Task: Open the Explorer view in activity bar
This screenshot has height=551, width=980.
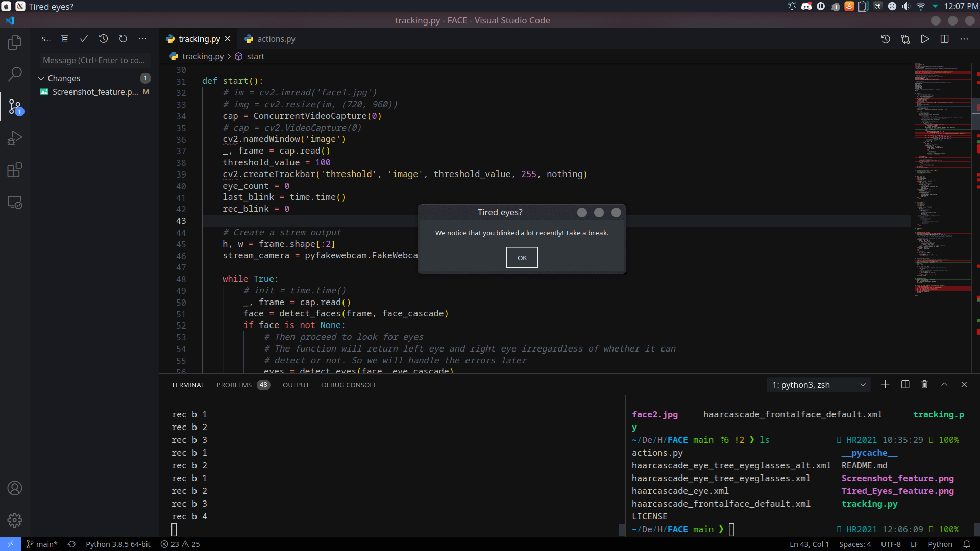Action: (15, 42)
